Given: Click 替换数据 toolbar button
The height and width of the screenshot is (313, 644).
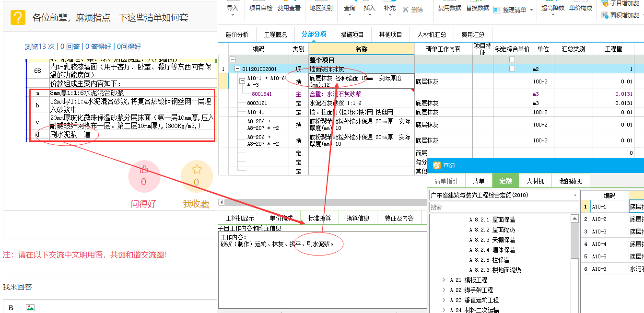Looking at the screenshot, I should (x=477, y=8).
